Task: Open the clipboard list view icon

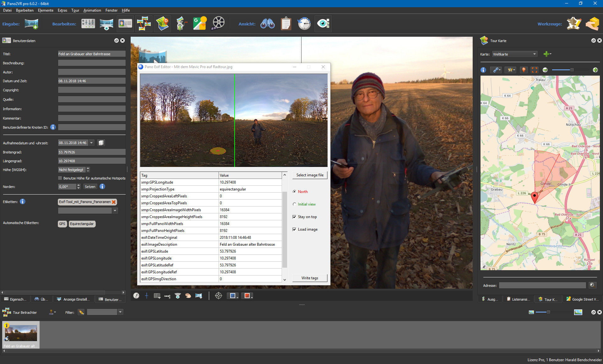Action: point(286,24)
